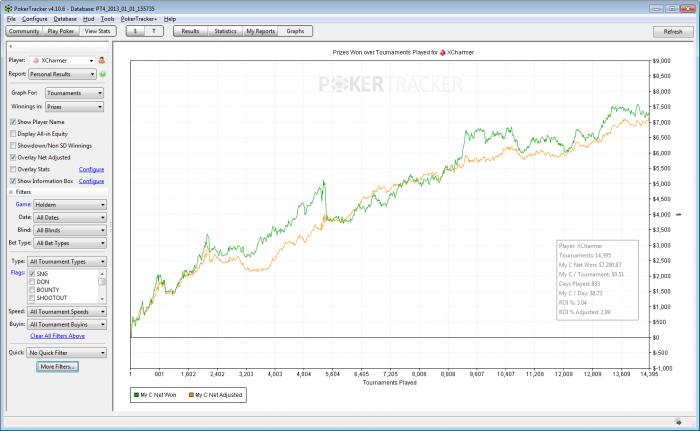Screen dimensions: 700x431
Task: Click the graph title Prizes Won over Tournaments Played
Action: coord(403,52)
